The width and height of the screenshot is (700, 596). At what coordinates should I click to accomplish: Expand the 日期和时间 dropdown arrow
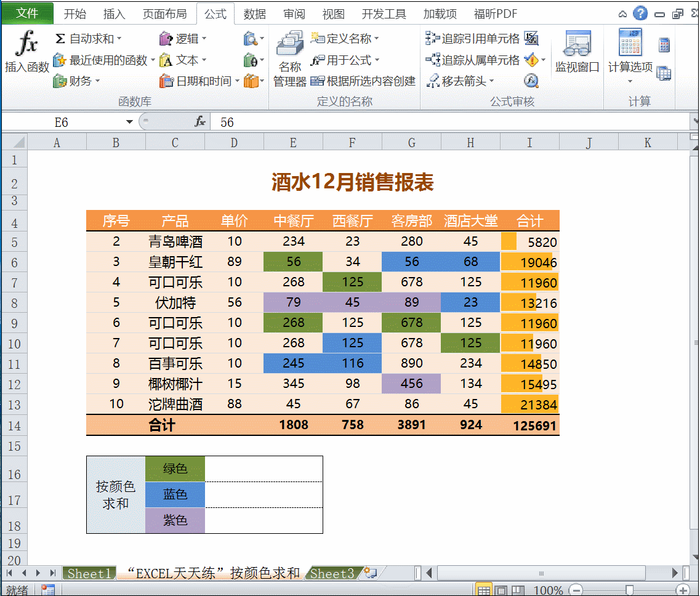click(x=237, y=81)
